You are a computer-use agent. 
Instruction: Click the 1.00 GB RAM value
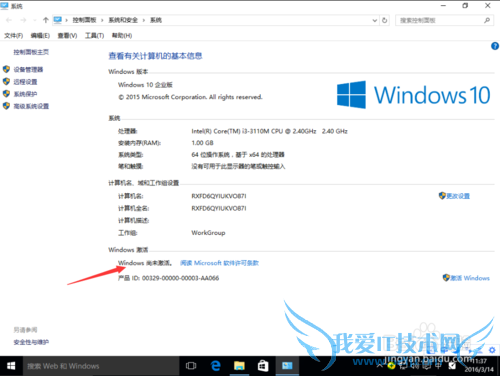point(202,143)
